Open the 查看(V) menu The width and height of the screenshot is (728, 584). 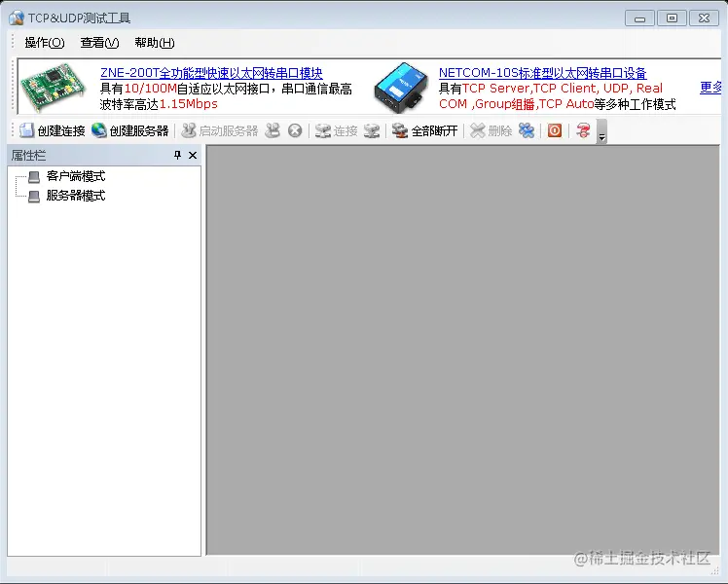[x=99, y=43]
